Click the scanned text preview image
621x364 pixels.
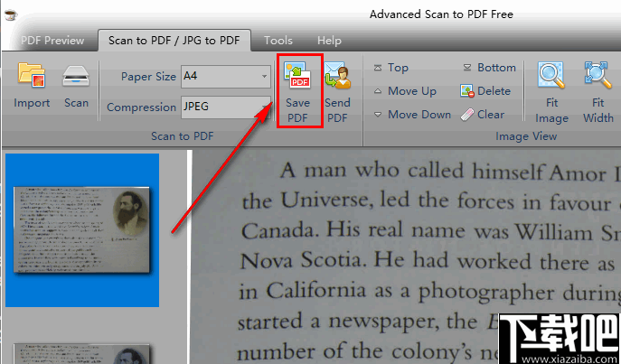click(x=407, y=257)
